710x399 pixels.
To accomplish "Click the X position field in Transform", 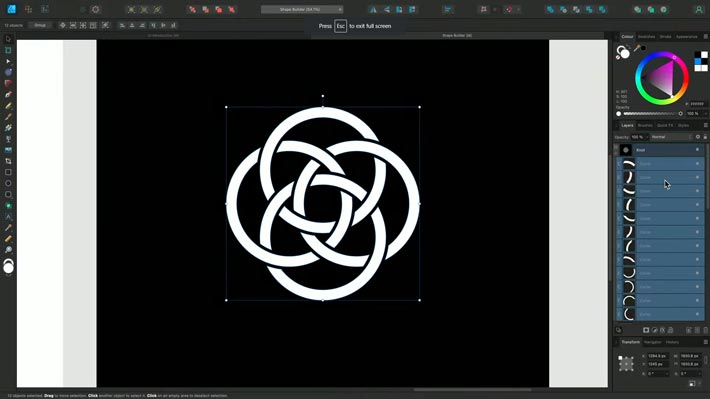I will [x=657, y=356].
